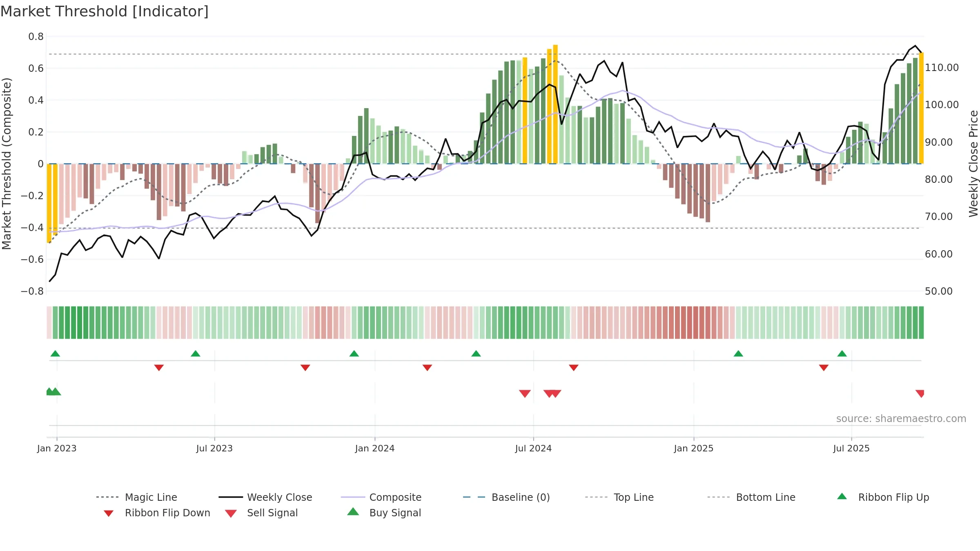
Task: Click the Sell Signal marker at chart's latest week
Action: click(x=920, y=393)
